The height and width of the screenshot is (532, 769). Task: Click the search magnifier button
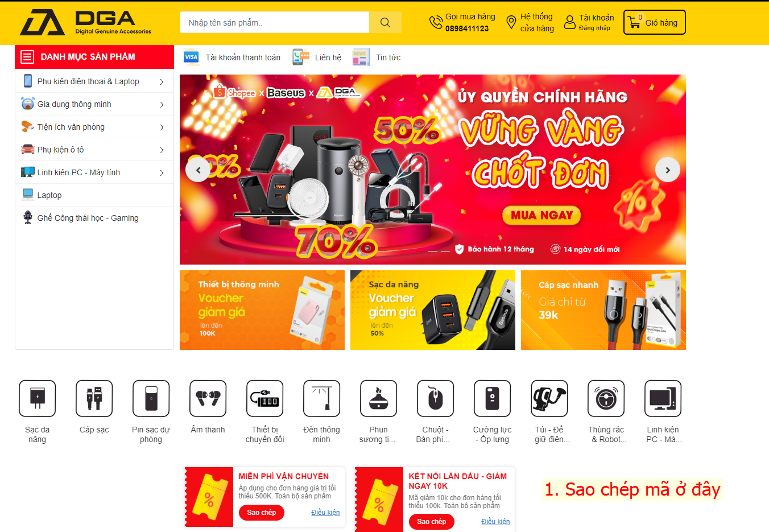[x=385, y=22]
